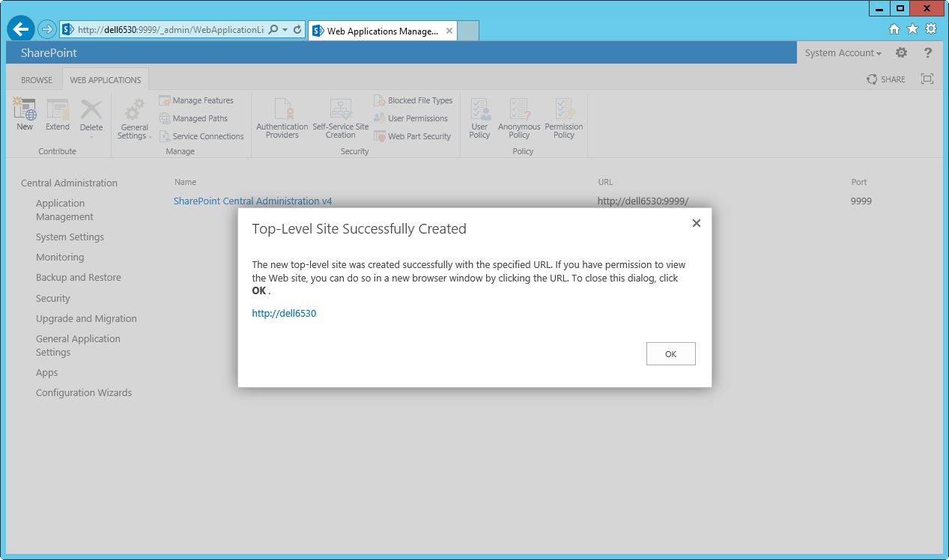Click User Permissions in the ribbon

410,118
